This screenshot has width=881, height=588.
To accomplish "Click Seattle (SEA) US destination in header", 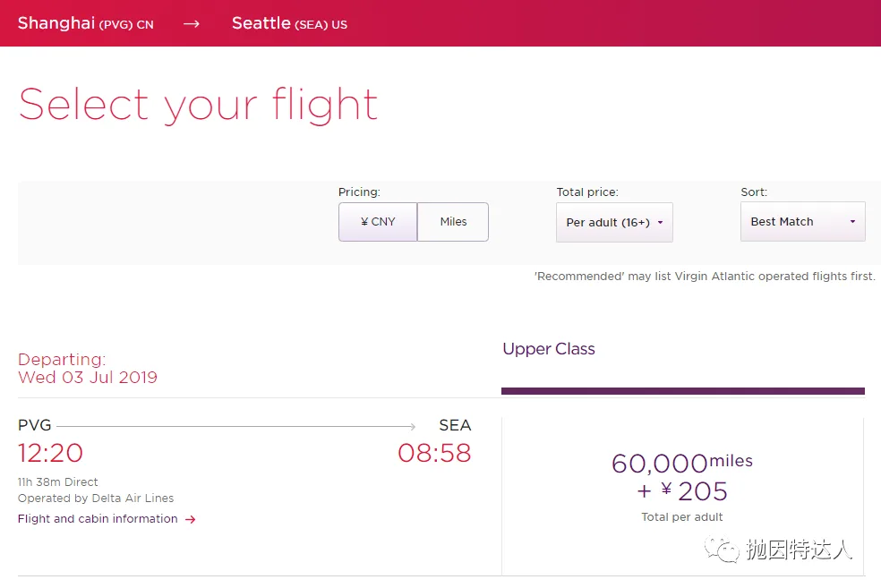I will [x=289, y=23].
